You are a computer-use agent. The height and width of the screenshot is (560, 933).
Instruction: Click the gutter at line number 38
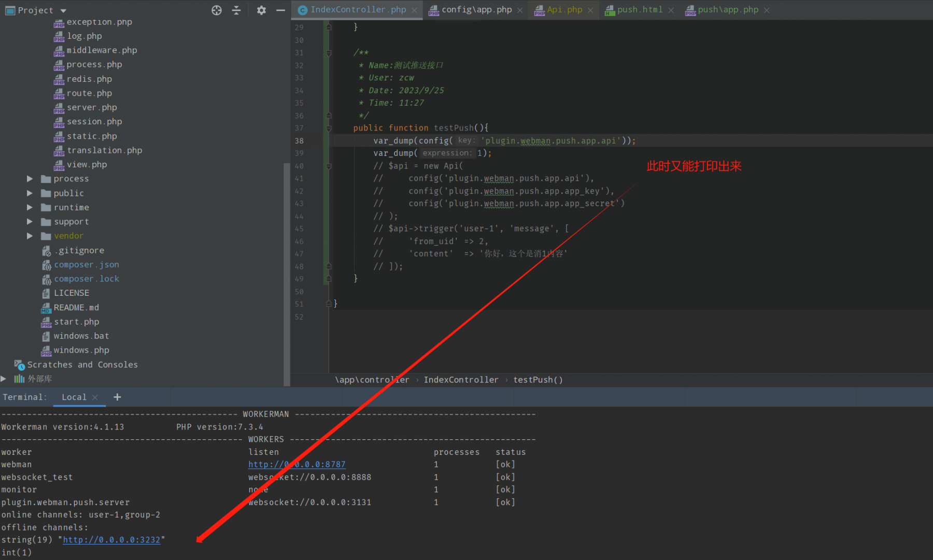click(299, 141)
